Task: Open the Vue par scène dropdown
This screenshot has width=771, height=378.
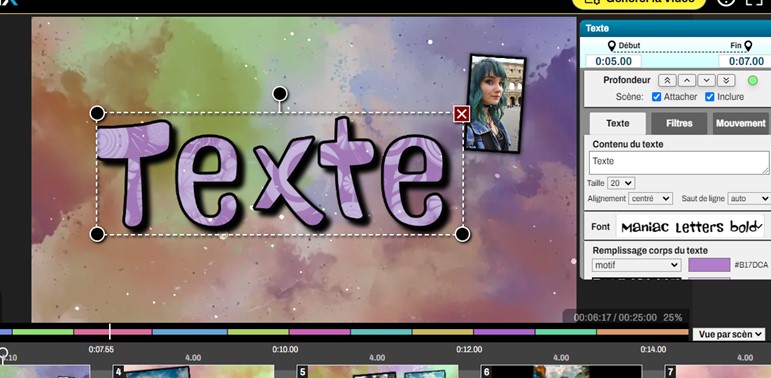Action: click(x=729, y=334)
